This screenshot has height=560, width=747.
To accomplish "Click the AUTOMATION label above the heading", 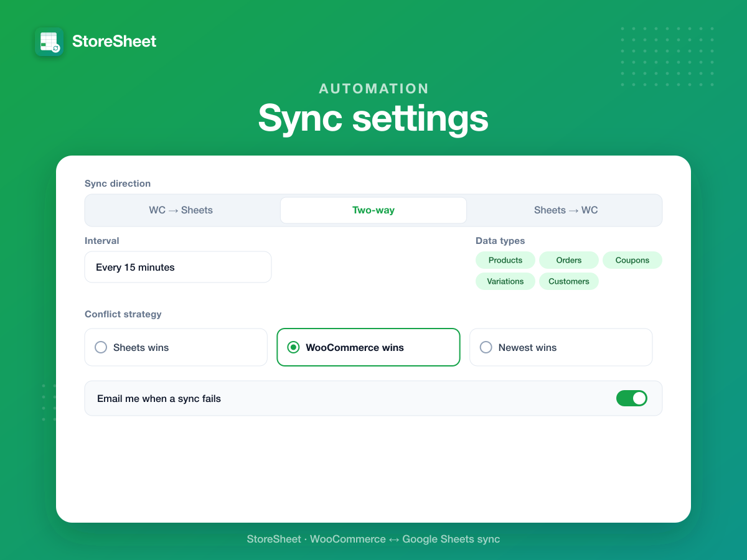I will (374, 88).
